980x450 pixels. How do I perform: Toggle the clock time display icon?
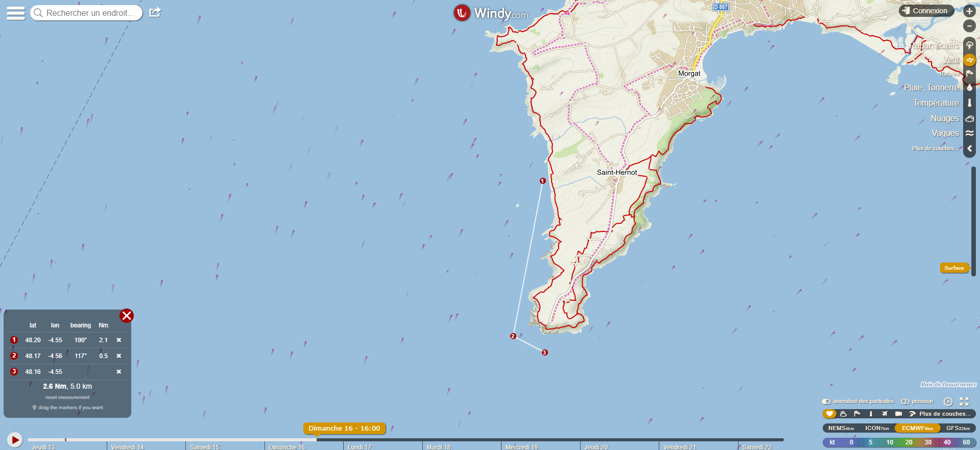click(x=948, y=401)
